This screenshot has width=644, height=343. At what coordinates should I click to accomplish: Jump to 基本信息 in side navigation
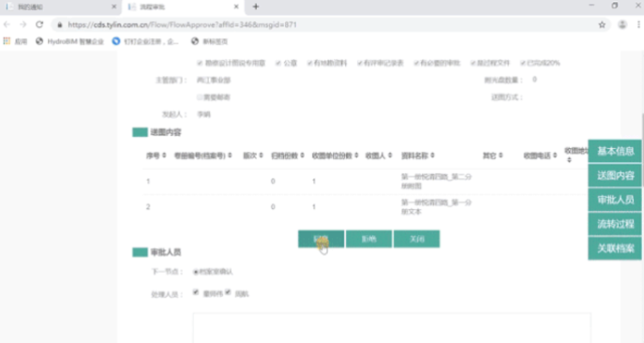(615, 151)
